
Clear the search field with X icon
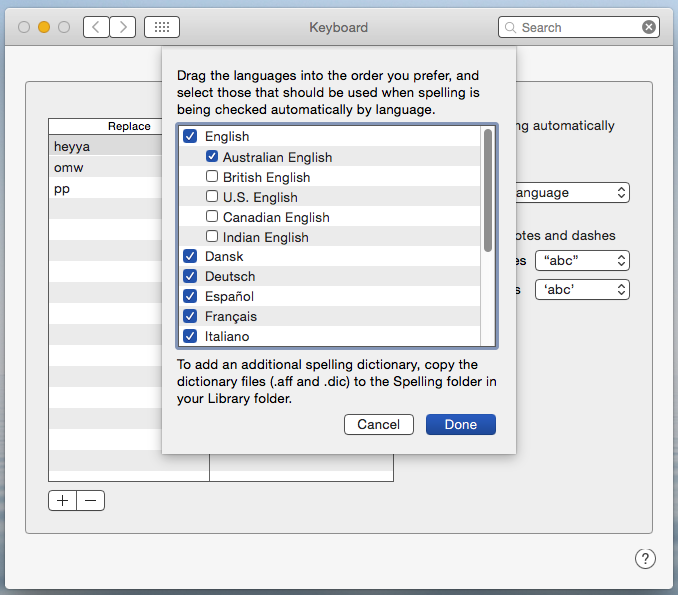649,27
